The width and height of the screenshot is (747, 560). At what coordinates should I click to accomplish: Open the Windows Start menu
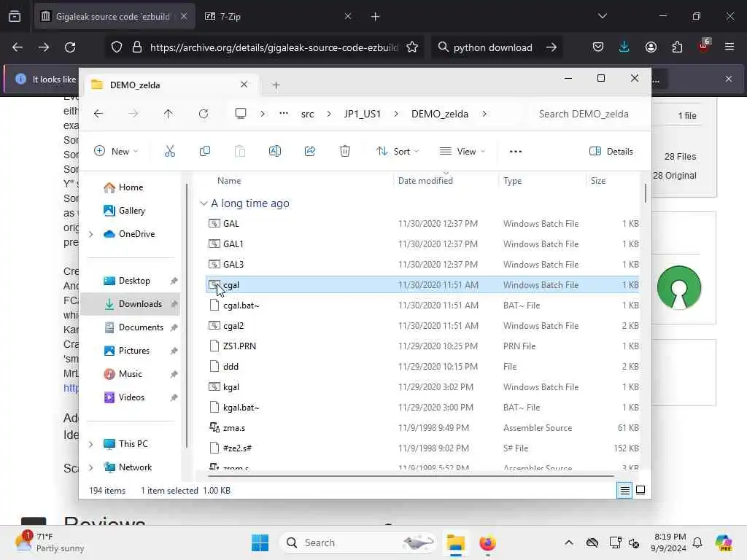(260, 542)
